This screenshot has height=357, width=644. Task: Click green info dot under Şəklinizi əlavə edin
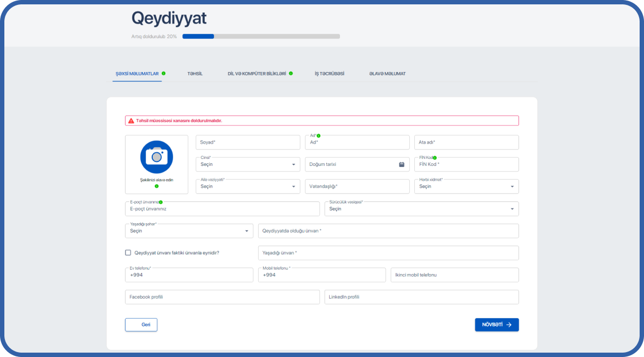(157, 186)
